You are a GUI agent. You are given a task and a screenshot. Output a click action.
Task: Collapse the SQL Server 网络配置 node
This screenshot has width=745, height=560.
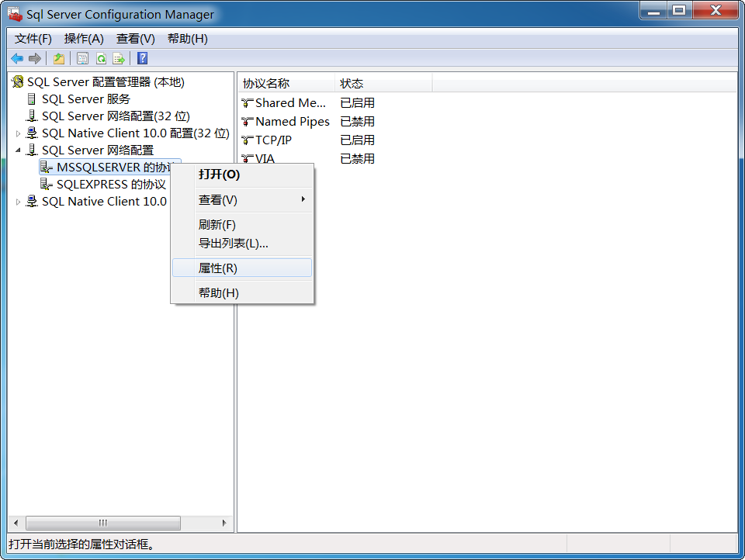coord(18,150)
